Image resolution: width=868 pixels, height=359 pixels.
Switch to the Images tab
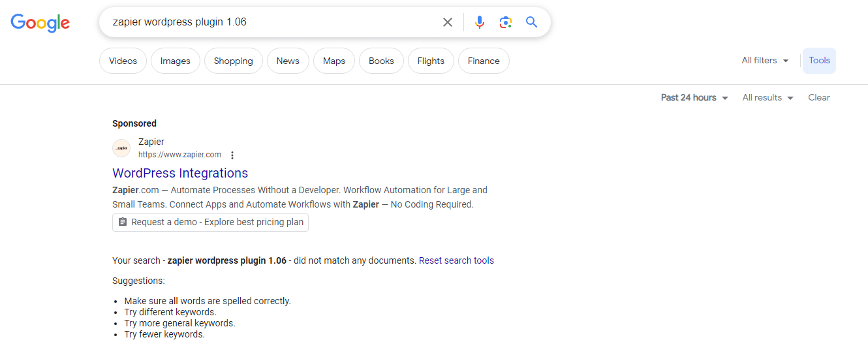pos(176,61)
